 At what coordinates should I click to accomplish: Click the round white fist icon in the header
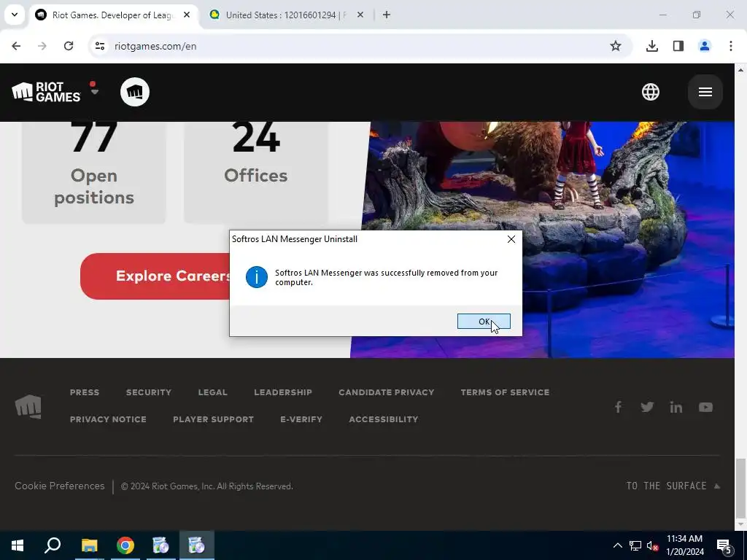pyautogui.click(x=135, y=92)
